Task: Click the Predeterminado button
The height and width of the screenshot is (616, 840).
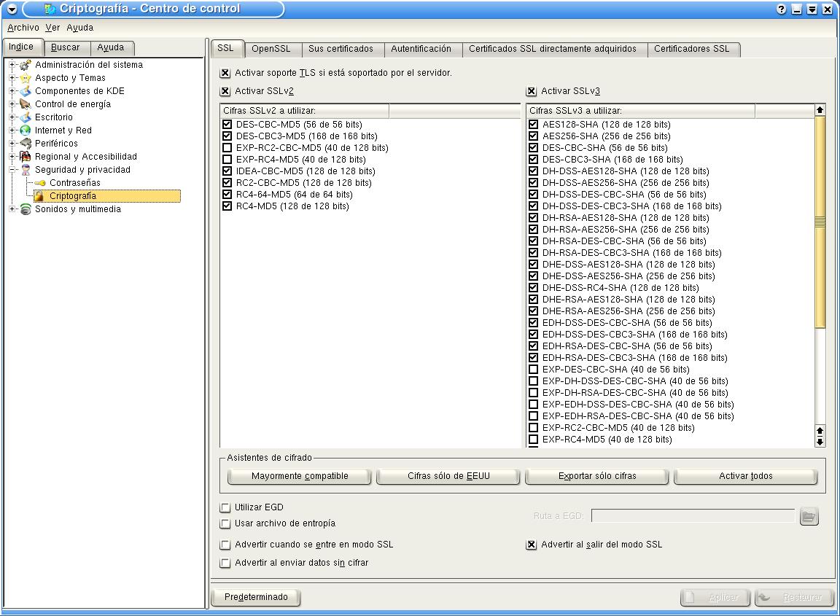Action: pos(255,597)
